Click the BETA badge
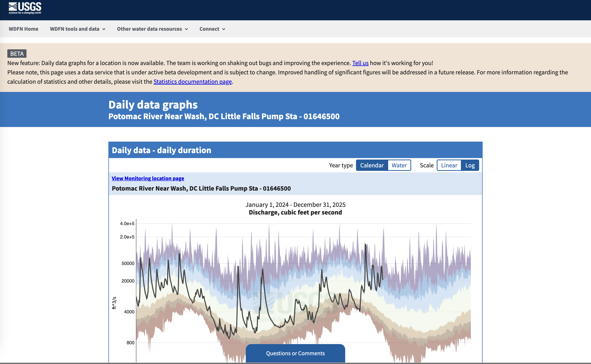Image resolution: width=591 pixels, height=364 pixels. pos(17,53)
